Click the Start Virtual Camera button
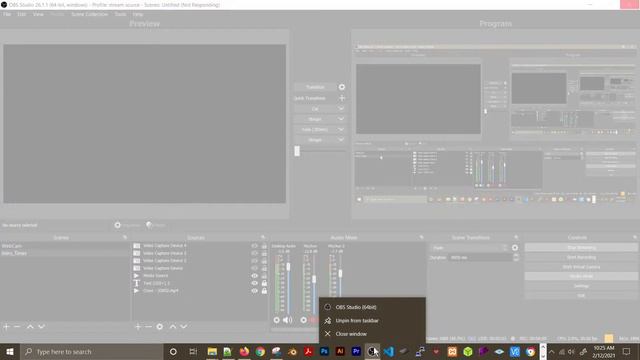 click(581, 267)
